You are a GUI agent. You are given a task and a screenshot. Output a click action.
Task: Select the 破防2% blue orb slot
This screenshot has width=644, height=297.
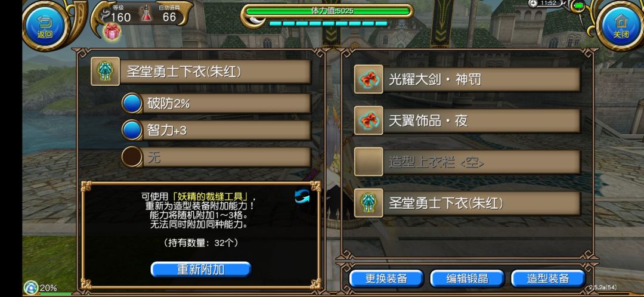[x=132, y=104]
